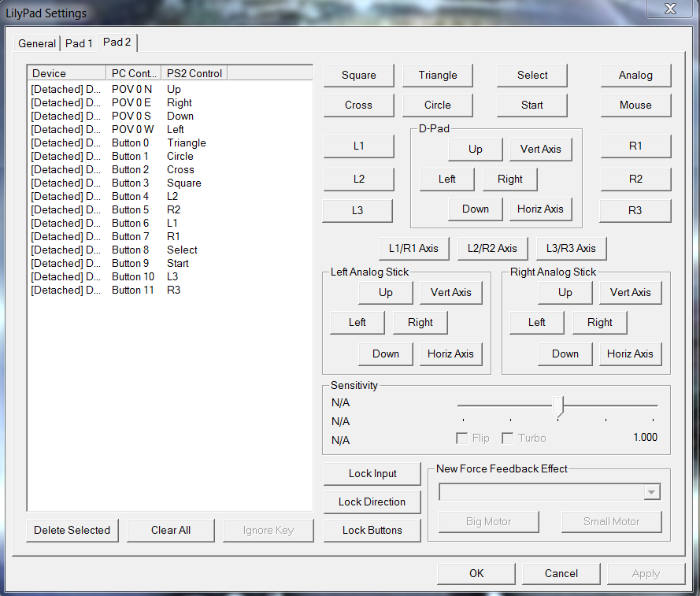Viewport: 700px width, 596px height.
Task: Bind the L1 shoulder button
Action: 359,146
